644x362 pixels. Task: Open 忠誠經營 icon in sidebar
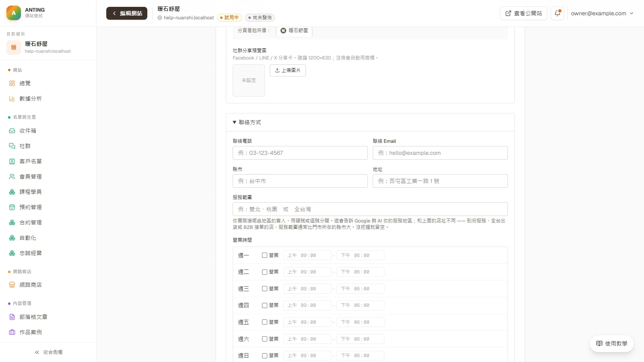coord(12,253)
